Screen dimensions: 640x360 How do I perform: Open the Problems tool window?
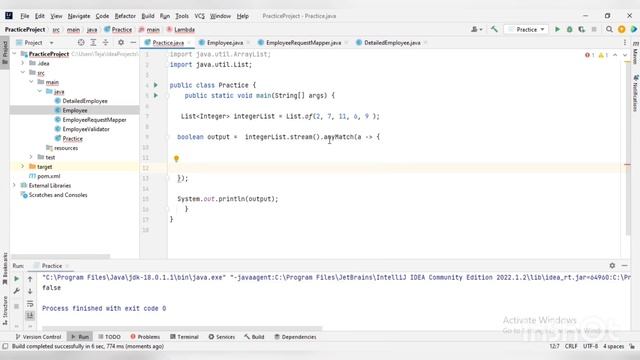pyautogui.click(x=145, y=337)
